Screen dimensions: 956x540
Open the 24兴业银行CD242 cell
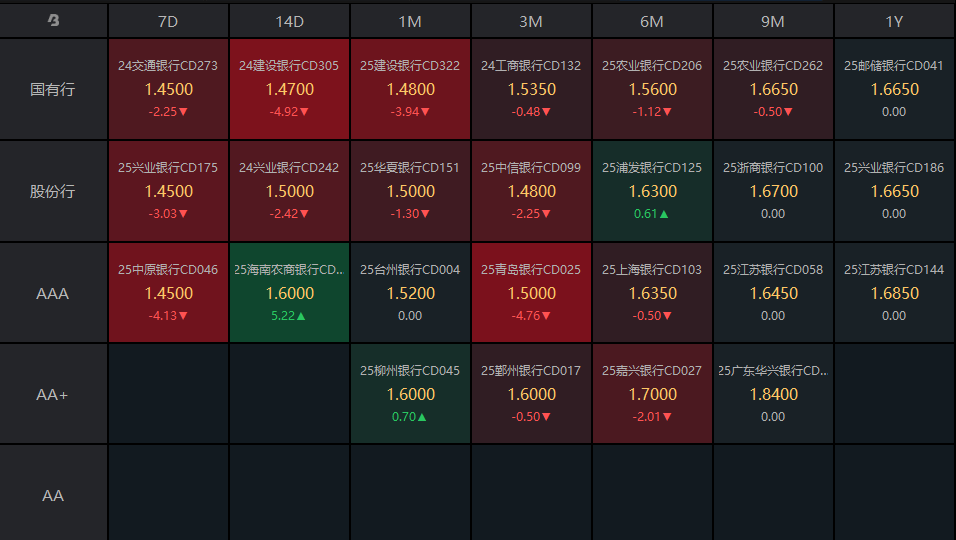click(290, 191)
